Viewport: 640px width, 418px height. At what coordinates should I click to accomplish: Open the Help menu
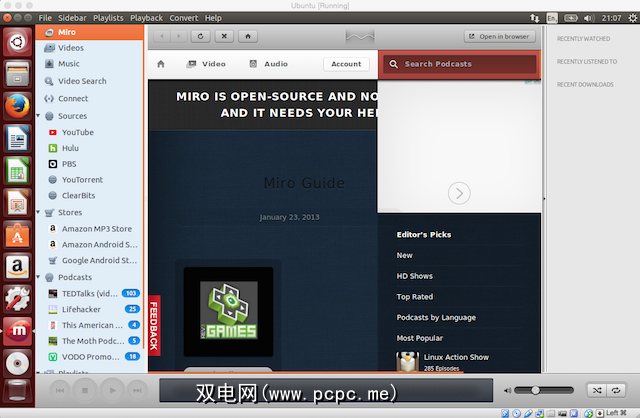(x=213, y=18)
